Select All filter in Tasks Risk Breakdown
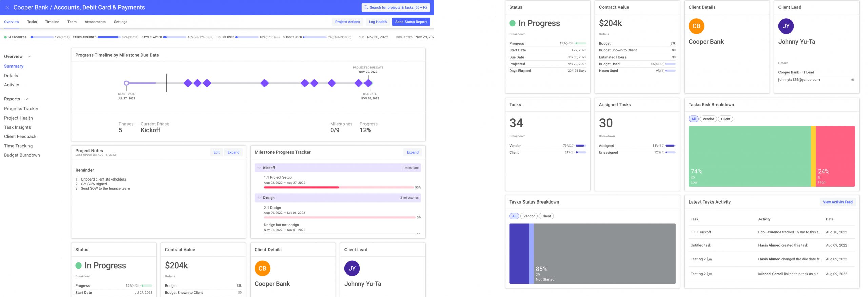Screen dimensions: 868x297 click(x=693, y=119)
